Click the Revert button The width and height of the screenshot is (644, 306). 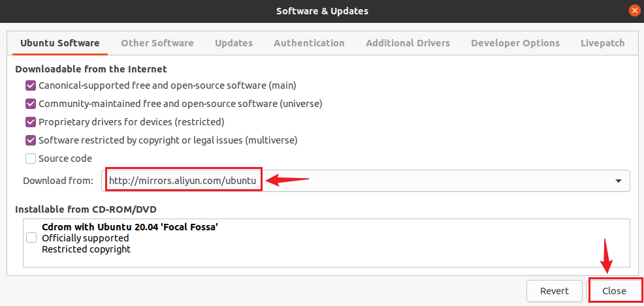point(554,291)
